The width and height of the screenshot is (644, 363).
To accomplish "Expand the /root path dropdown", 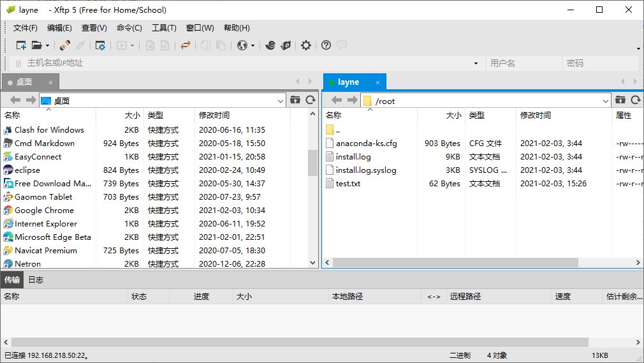I will click(606, 101).
